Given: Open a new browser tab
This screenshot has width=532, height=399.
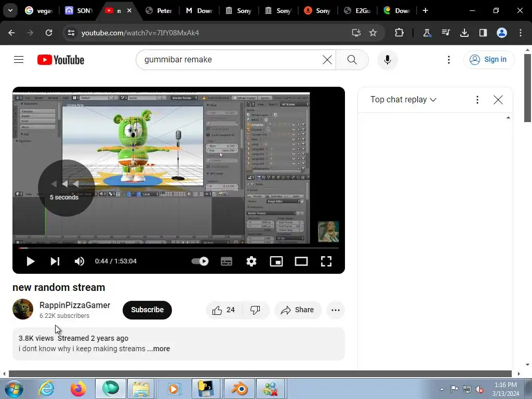Looking at the screenshot, I should (425, 10).
